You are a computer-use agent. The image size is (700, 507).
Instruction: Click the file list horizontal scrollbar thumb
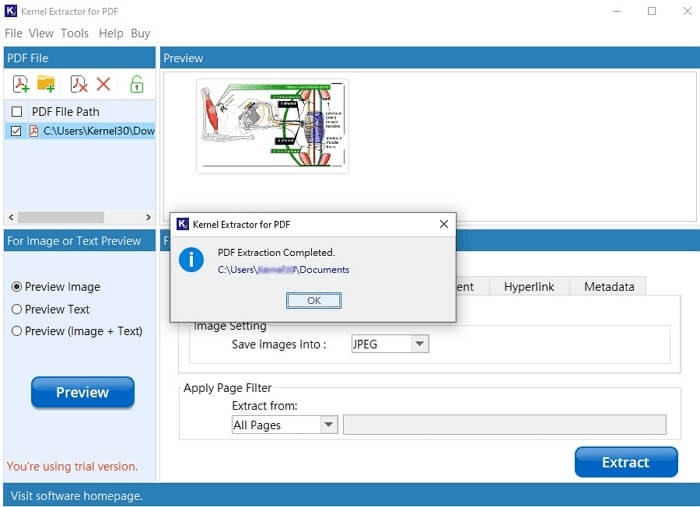(x=61, y=217)
